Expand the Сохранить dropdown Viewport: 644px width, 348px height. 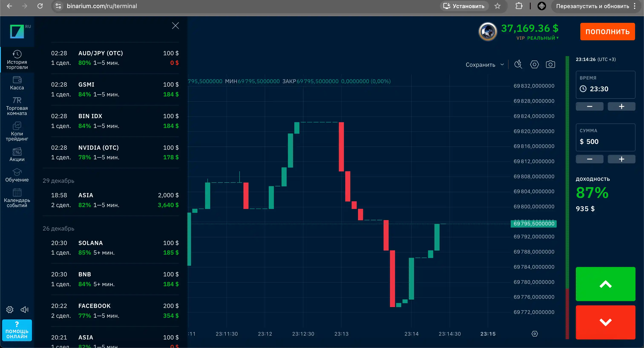pyautogui.click(x=485, y=65)
